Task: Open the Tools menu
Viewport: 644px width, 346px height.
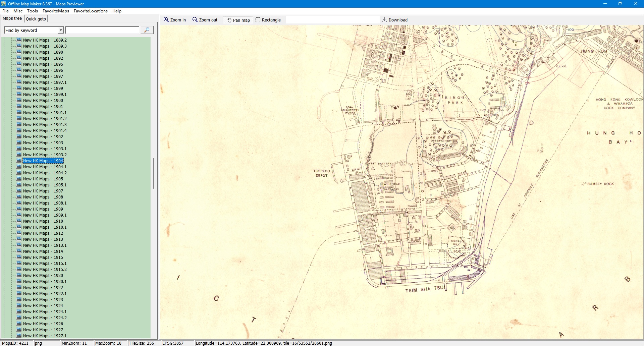Action: [32, 11]
